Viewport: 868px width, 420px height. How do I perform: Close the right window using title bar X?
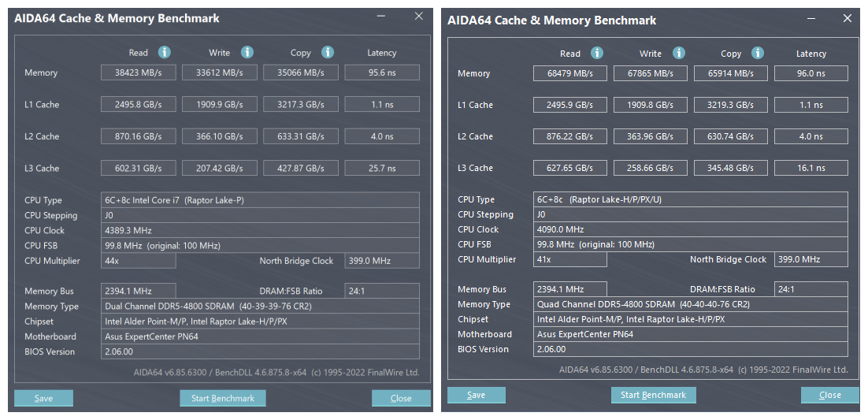click(847, 18)
